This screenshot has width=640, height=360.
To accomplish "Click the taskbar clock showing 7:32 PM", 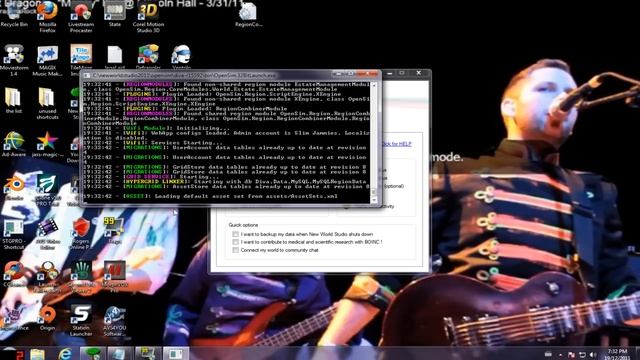I will click(617, 354).
